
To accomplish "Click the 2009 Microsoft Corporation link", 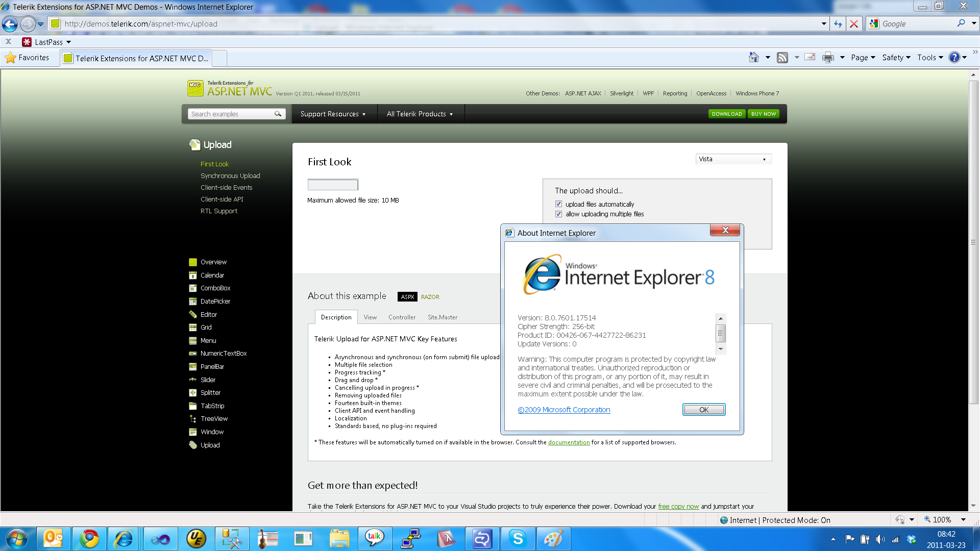I will pos(564,410).
